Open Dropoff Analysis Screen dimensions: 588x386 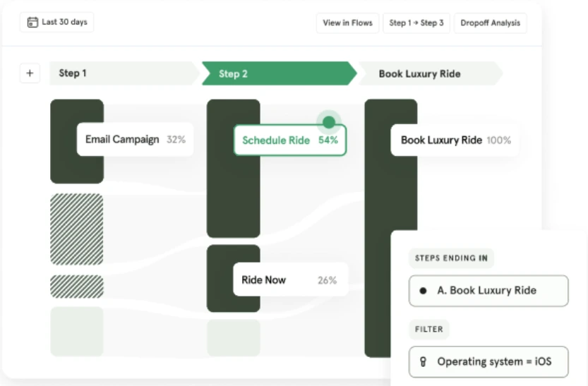click(x=490, y=23)
